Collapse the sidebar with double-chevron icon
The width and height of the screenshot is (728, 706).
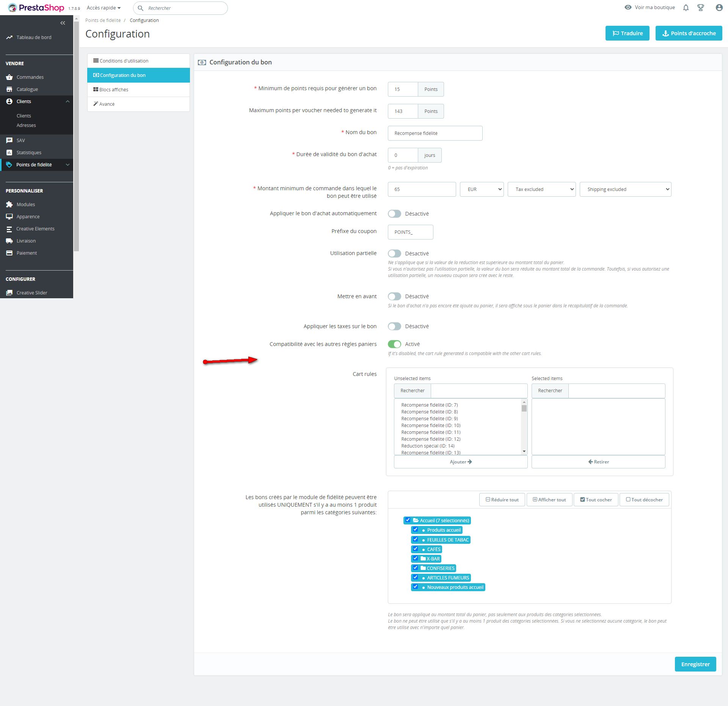click(x=63, y=23)
